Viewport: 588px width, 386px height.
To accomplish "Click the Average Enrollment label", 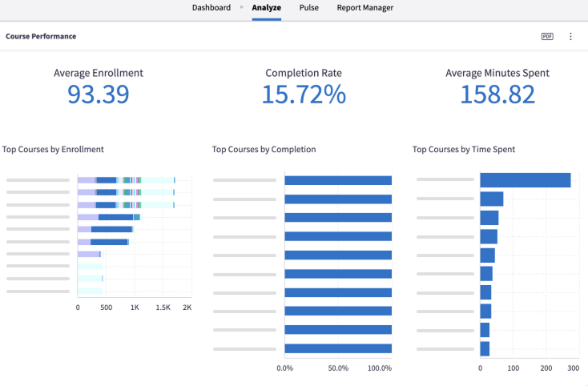I will (x=99, y=73).
